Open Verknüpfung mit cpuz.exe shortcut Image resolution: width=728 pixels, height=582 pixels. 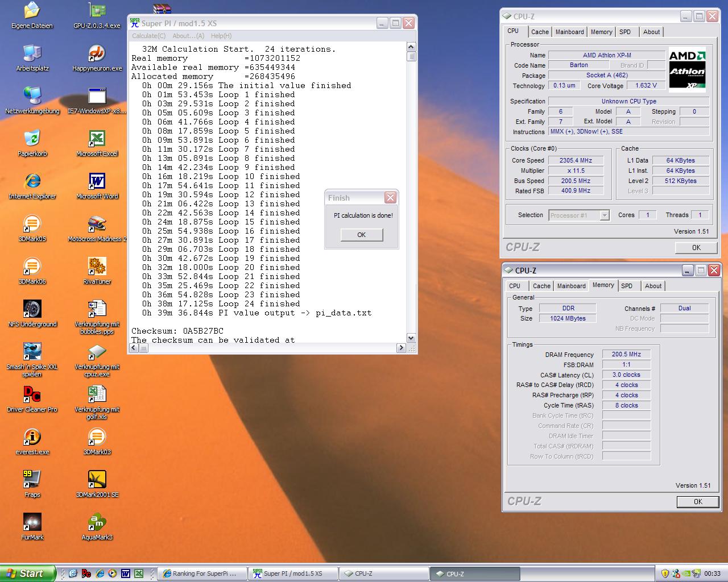click(x=97, y=360)
